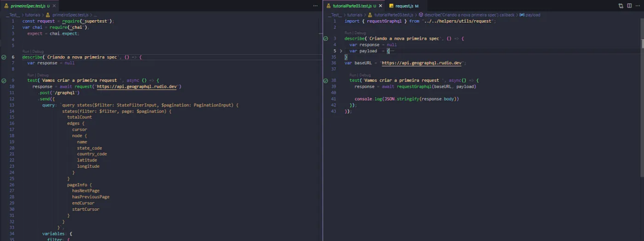The height and width of the screenshot is (241, 644).
Task: Open tutorials breadcrumb in right editor
Action: click(x=355, y=15)
